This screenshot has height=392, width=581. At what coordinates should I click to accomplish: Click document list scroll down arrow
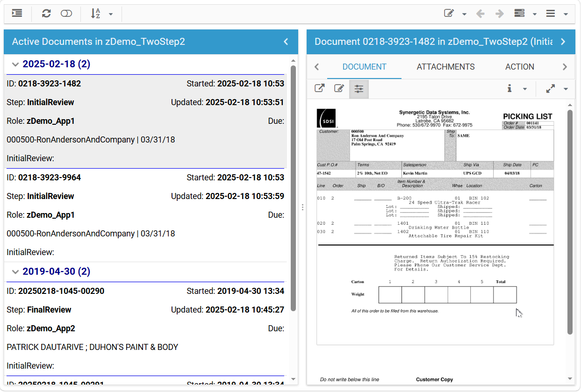pos(294,379)
